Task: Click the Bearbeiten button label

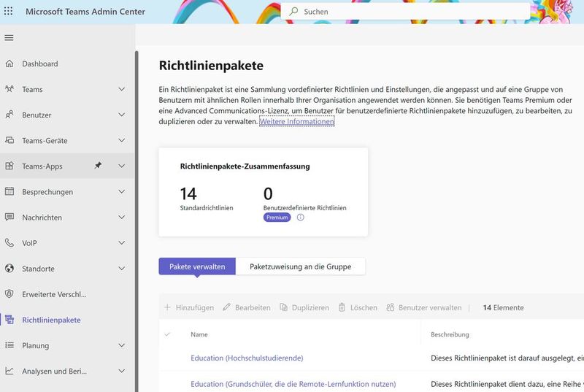Action: [x=253, y=307]
